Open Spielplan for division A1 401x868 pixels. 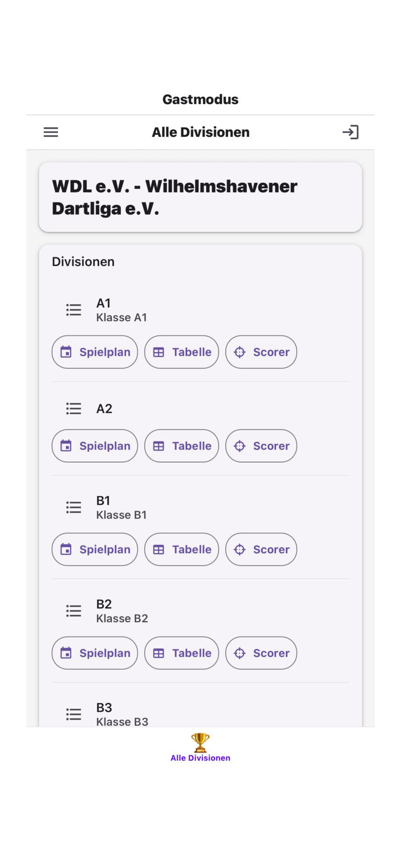click(x=95, y=352)
